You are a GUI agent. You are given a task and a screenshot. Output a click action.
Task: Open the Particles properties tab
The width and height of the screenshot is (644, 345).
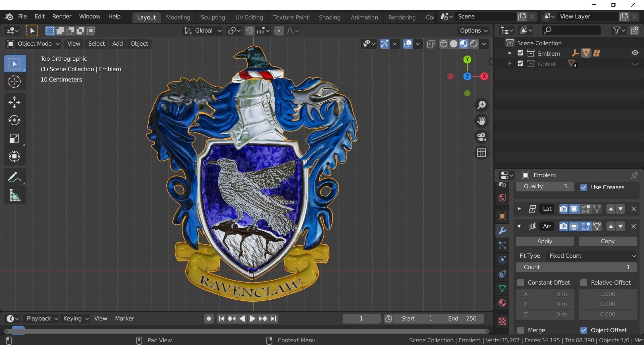click(x=502, y=245)
